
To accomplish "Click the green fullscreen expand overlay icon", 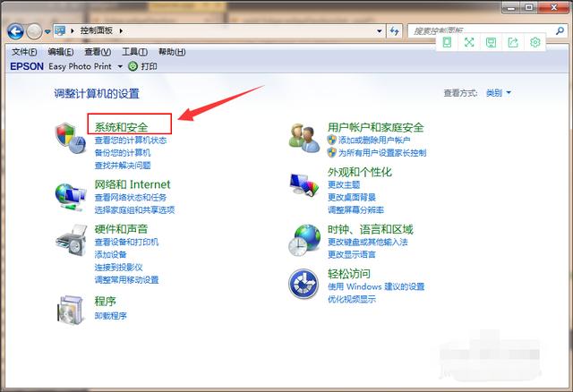I will tap(469, 42).
